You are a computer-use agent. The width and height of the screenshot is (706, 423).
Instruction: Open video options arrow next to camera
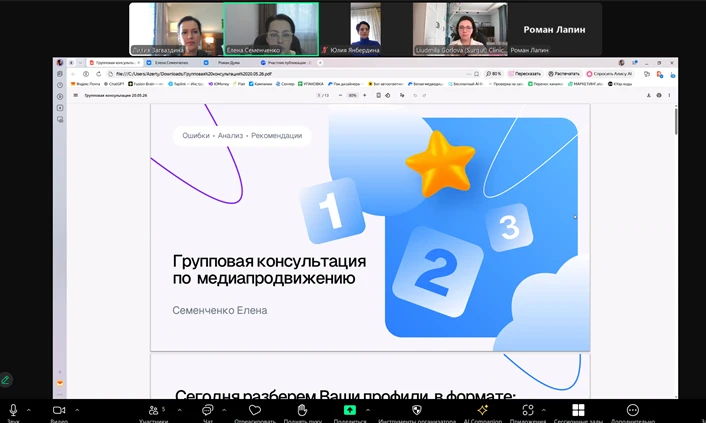[77, 410]
